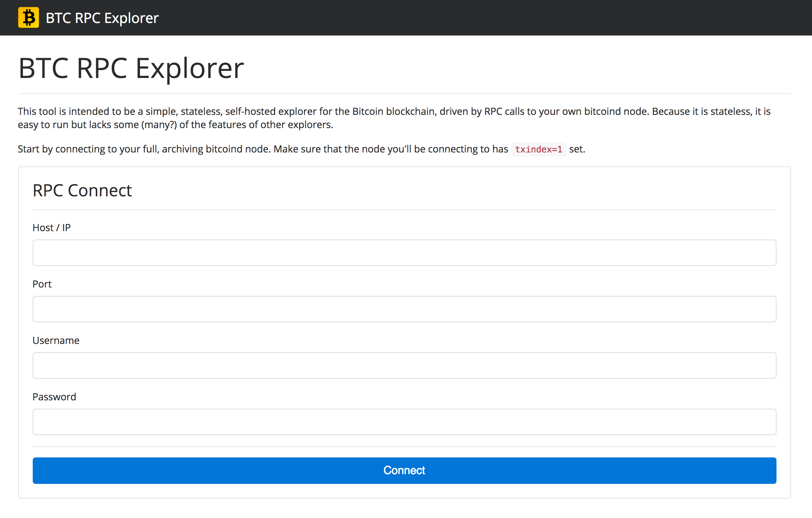Focus the Host / IP input field

pyautogui.click(x=404, y=253)
